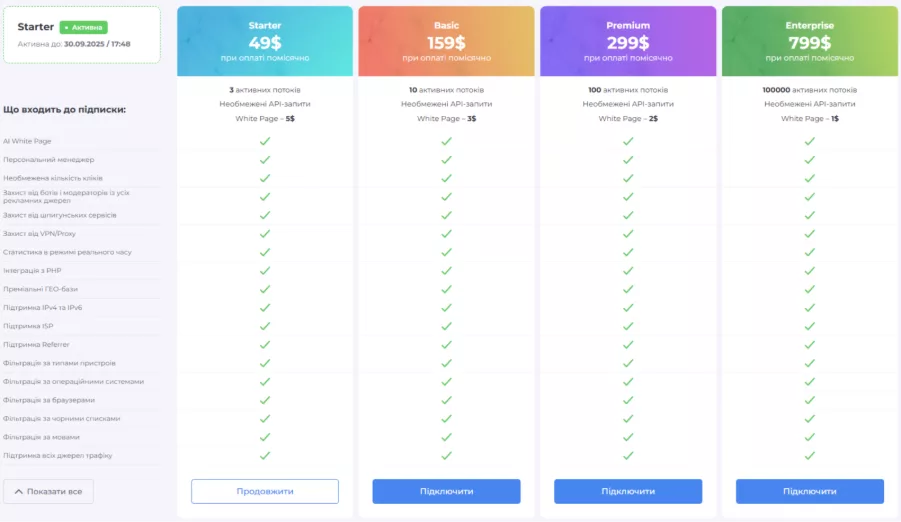Viewport: 901px width, 522px height.
Task: Connect the Enterprise plan with Підключити
Action: click(x=810, y=491)
